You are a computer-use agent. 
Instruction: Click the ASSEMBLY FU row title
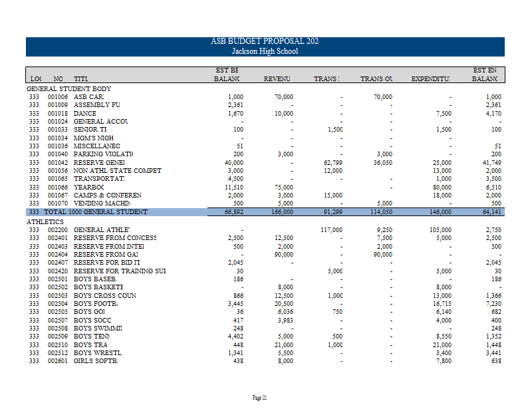[x=96, y=105]
